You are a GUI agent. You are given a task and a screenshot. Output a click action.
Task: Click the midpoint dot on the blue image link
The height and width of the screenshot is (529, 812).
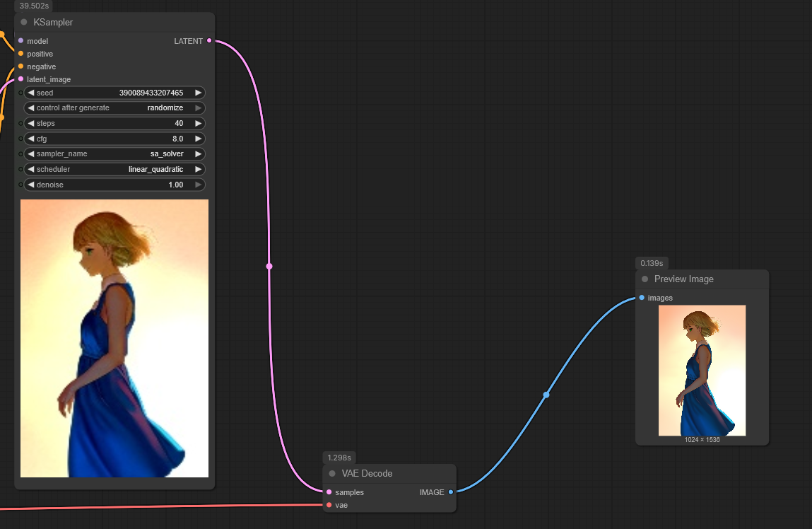pyautogui.click(x=546, y=395)
